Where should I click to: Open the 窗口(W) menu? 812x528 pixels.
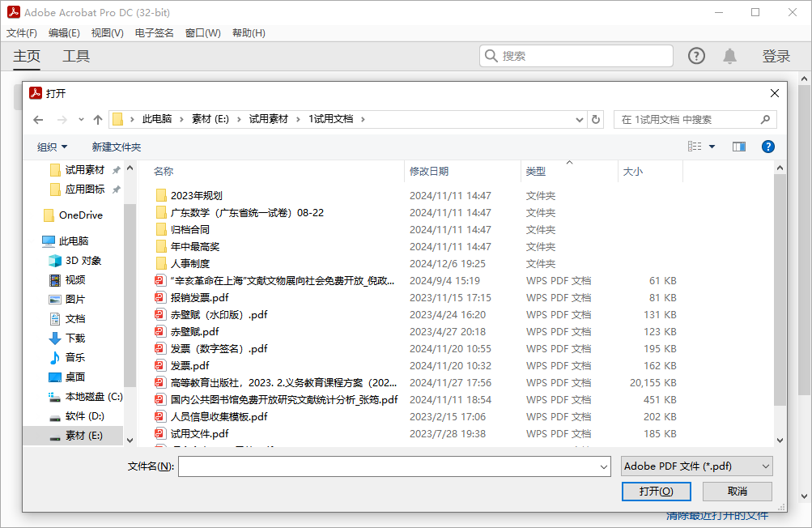coord(203,33)
